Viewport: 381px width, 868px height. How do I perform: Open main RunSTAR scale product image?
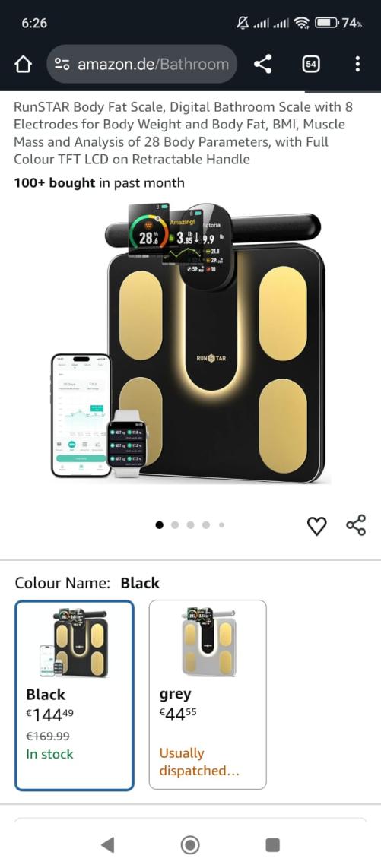190,343
